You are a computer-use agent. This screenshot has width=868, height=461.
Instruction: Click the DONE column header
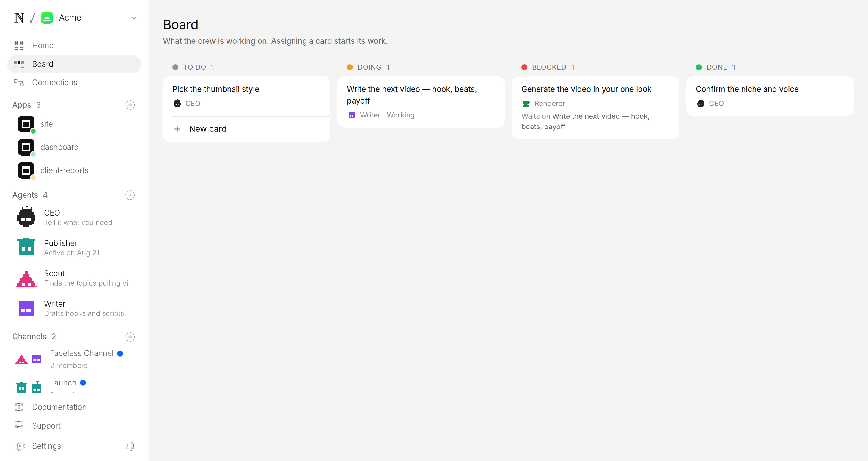click(716, 67)
